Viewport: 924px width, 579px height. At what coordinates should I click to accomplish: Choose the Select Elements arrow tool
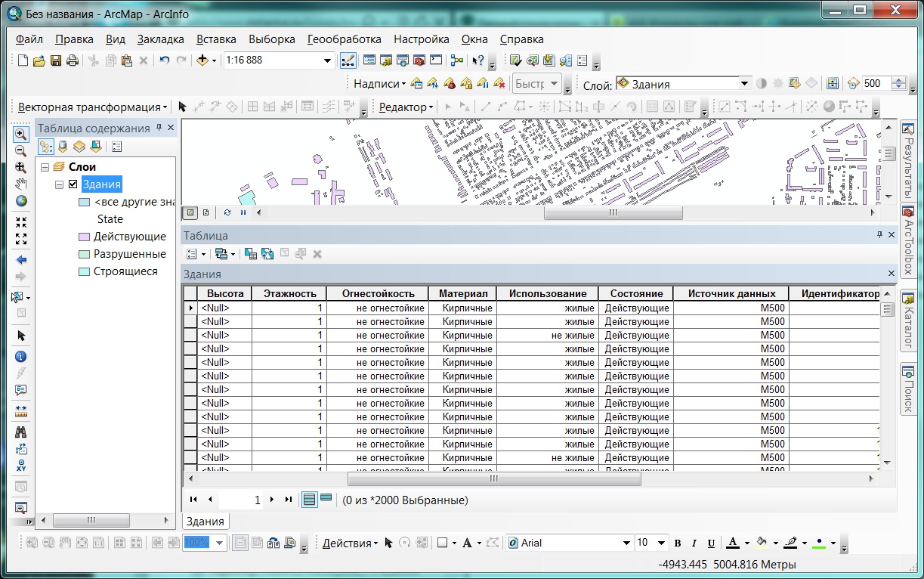(21, 335)
